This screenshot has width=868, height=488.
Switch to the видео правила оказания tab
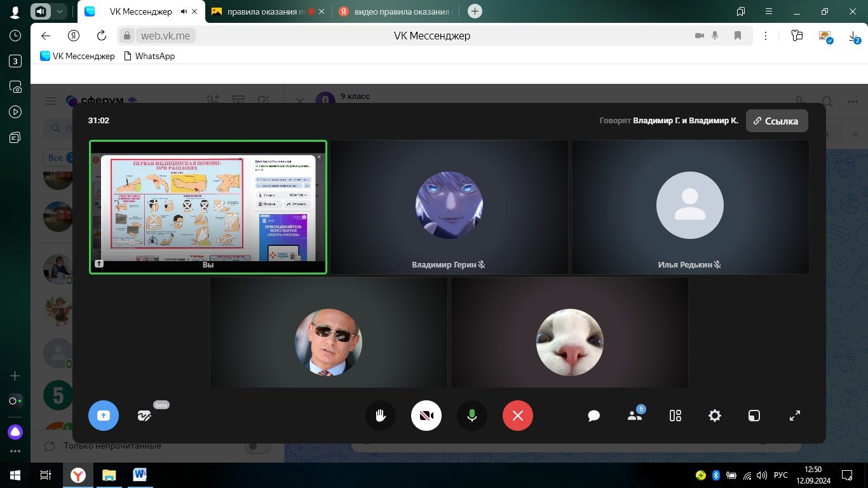pyautogui.click(x=395, y=11)
